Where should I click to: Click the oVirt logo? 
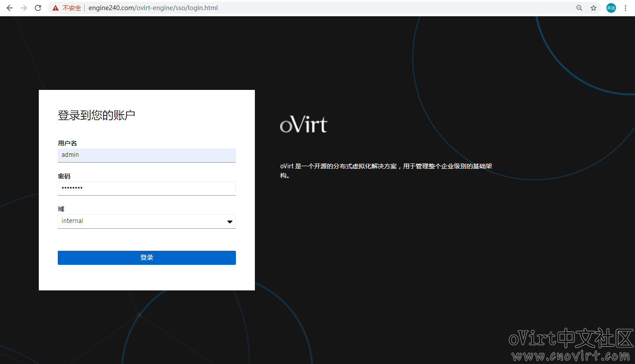tap(304, 124)
